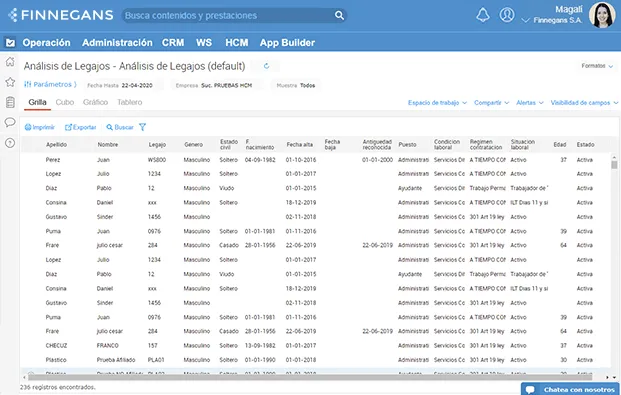This screenshot has height=395, width=621.
Task: Expand the Compartir dropdown
Action: point(491,103)
